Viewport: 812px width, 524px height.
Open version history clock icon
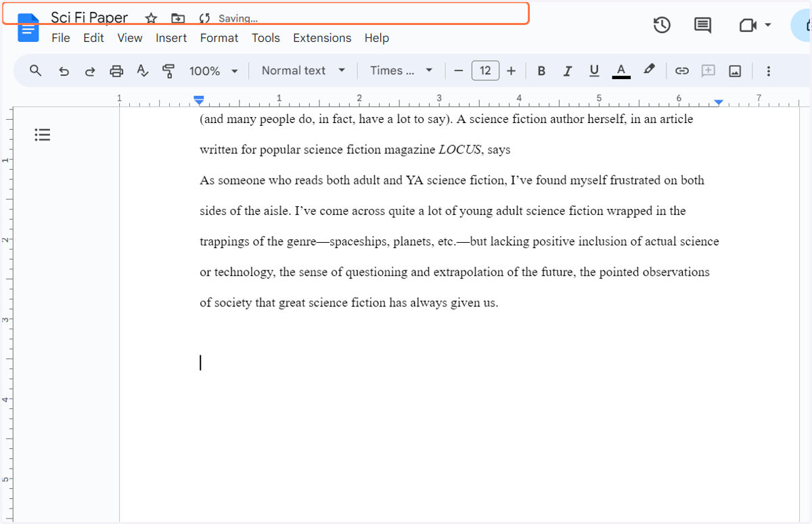coord(662,26)
